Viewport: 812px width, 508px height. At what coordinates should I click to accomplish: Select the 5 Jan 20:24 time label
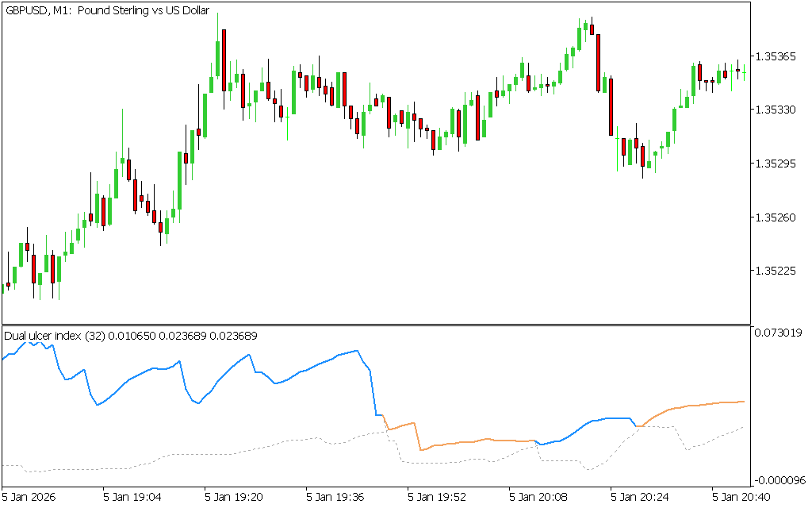pos(640,497)
